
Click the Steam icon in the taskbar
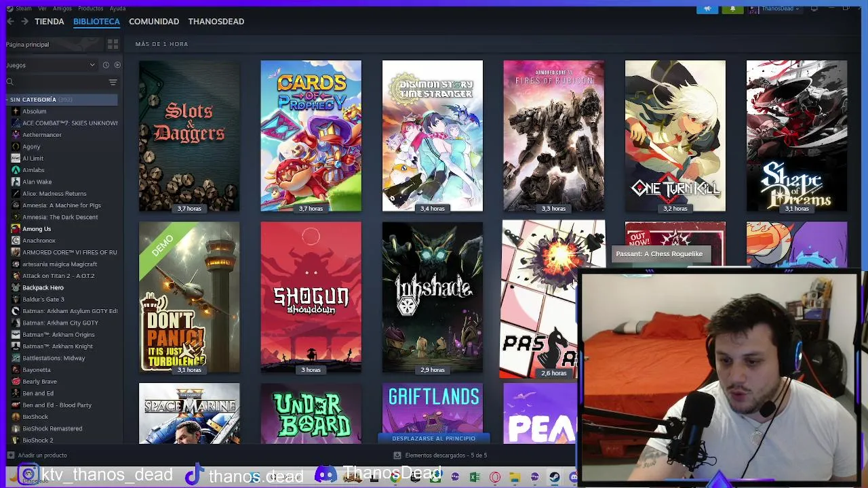[x=554, y=477]
